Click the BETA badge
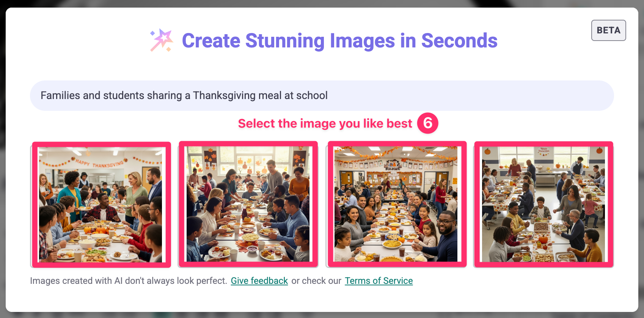Viewport: 644px width, 318px height. pos(608,30)
